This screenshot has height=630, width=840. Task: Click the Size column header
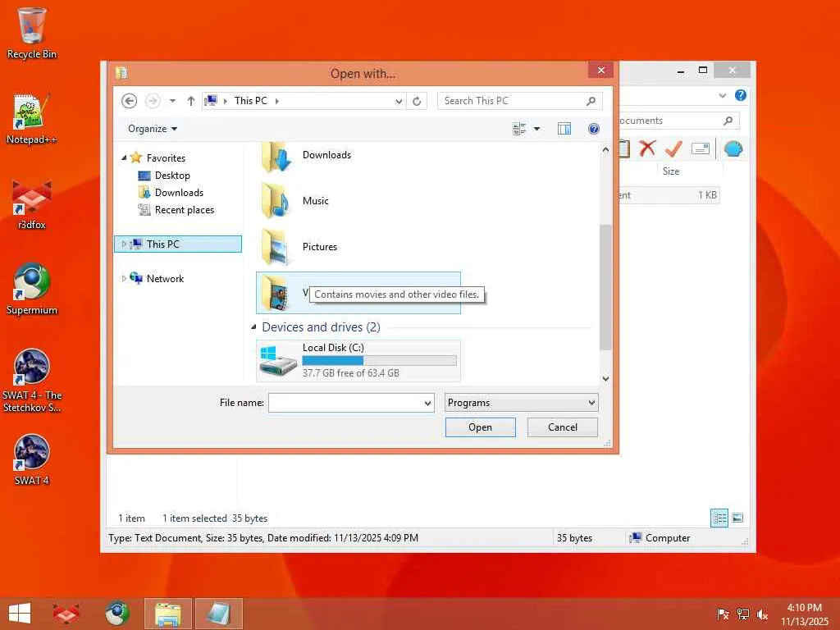pyautogui.click(x=671, y=171)
